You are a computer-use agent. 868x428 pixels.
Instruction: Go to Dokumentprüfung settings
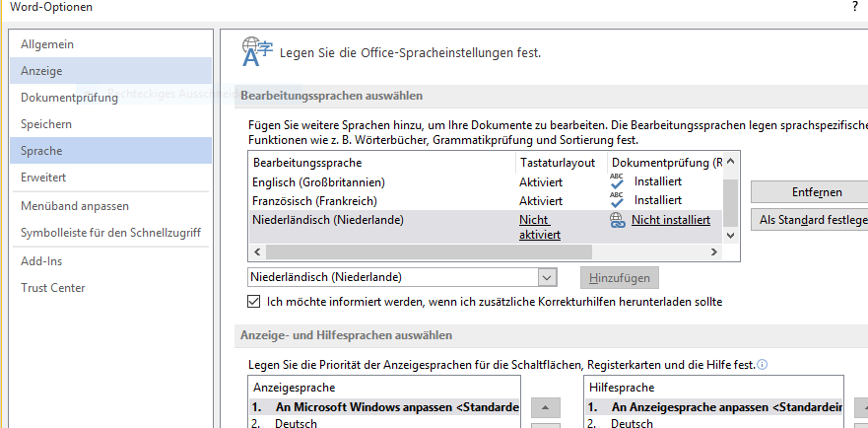tap(110, 98)
